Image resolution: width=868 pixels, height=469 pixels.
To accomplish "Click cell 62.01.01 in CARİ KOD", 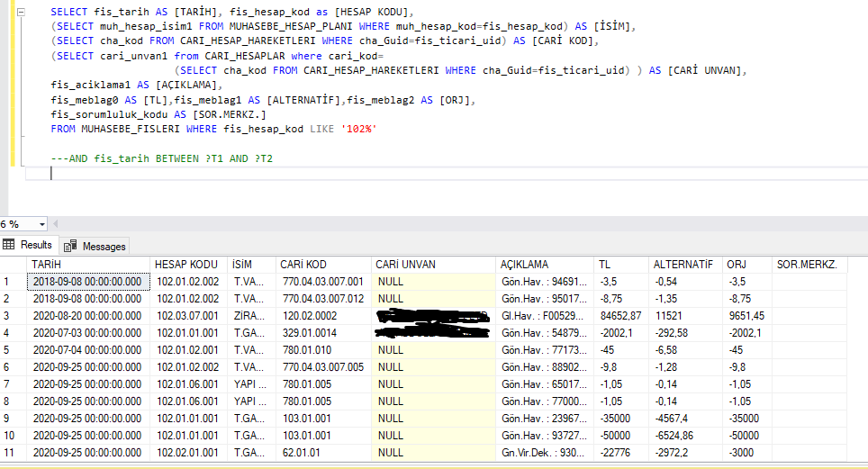I will click(x=323, y=453).
